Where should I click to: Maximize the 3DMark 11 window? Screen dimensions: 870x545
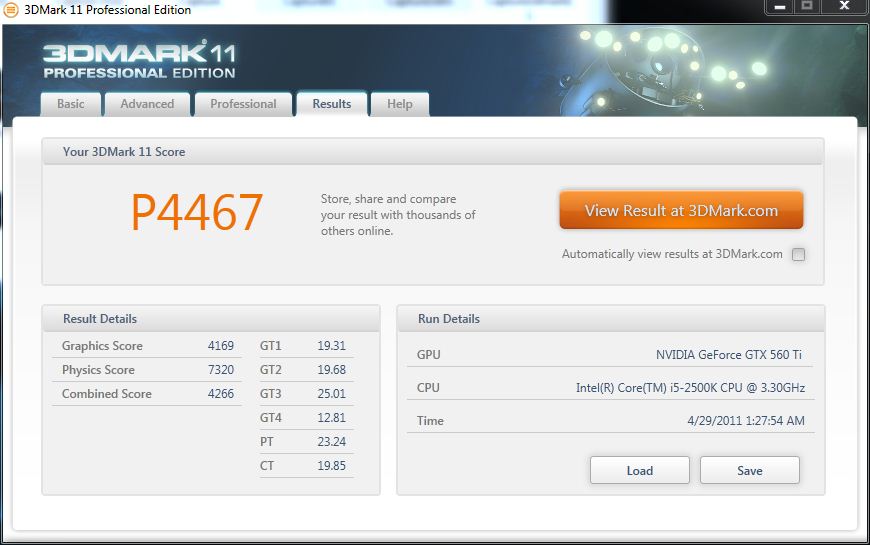(806, 7)
